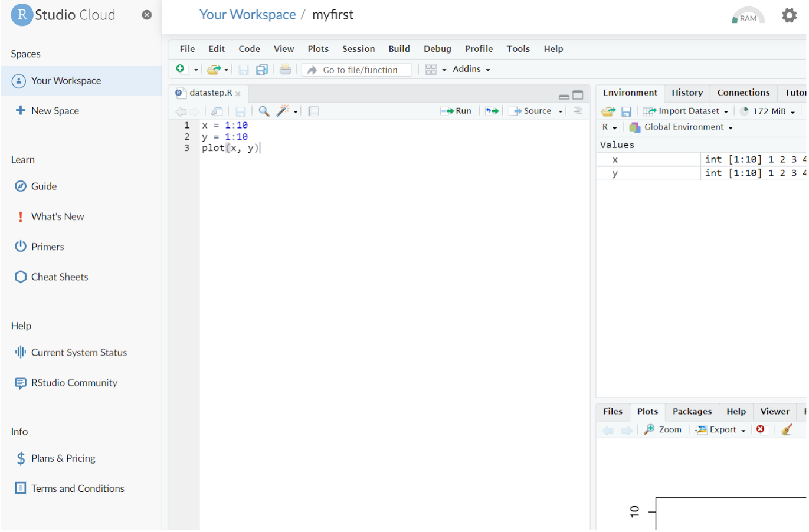
Task: Click the Save icon in main toolbar
Action: 244,70
